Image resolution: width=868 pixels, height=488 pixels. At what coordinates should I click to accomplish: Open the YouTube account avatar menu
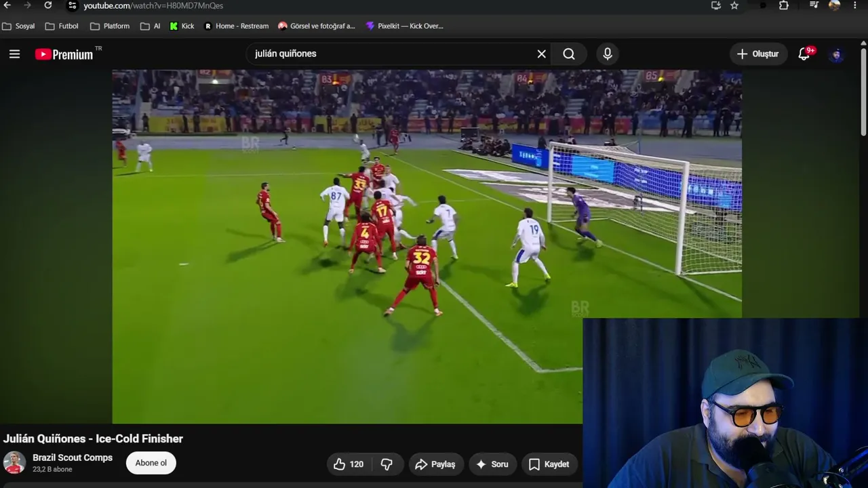[837, 54]
